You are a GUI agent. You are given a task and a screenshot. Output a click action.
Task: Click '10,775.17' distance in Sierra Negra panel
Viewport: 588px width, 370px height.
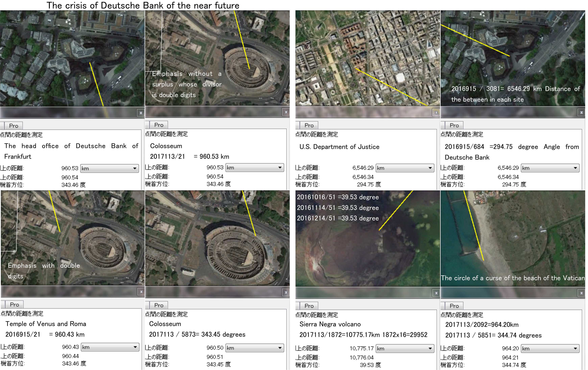362,349
